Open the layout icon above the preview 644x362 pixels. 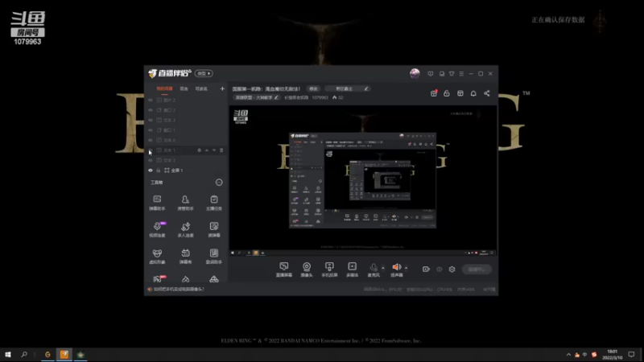460,93
